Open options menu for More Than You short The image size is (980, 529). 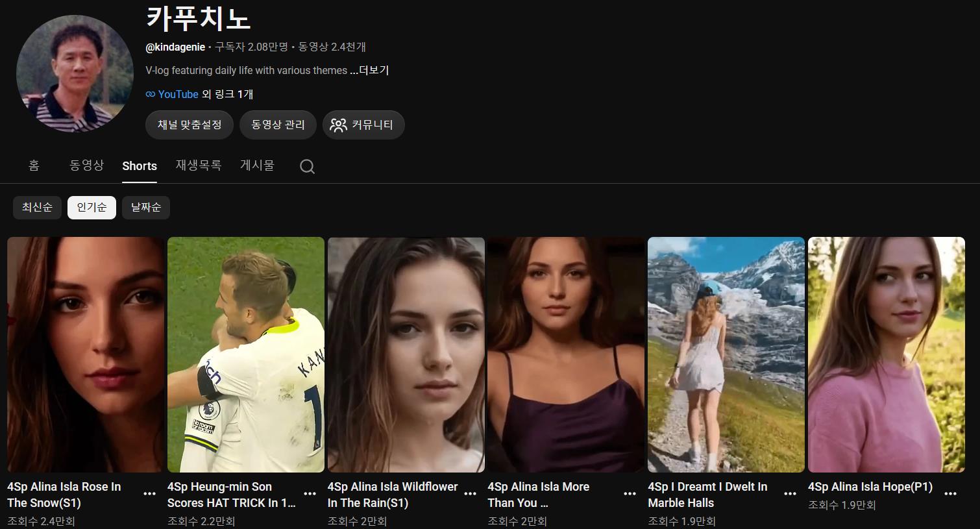click(630, 494)
